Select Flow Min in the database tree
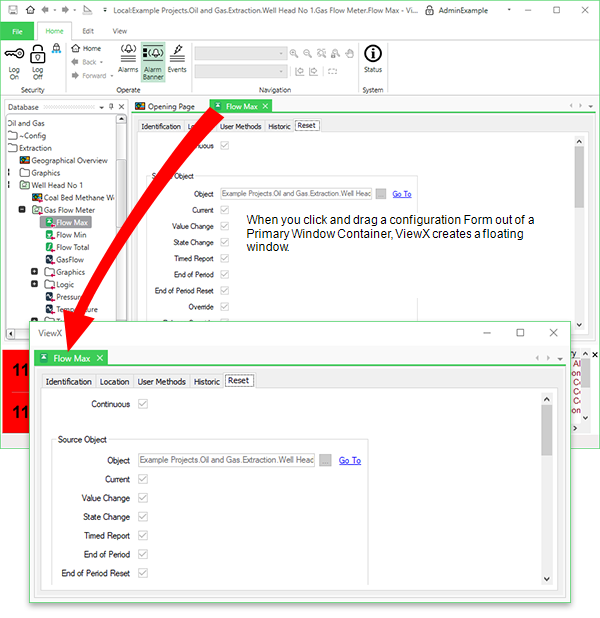600x618 pixels. pyautogui.click(x=70, y=235)
